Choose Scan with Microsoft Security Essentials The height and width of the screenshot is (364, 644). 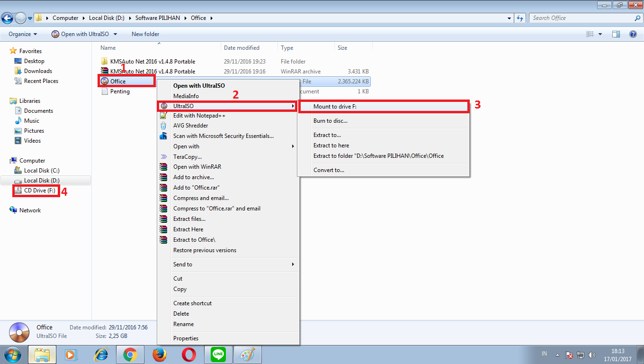pos(229,136)
